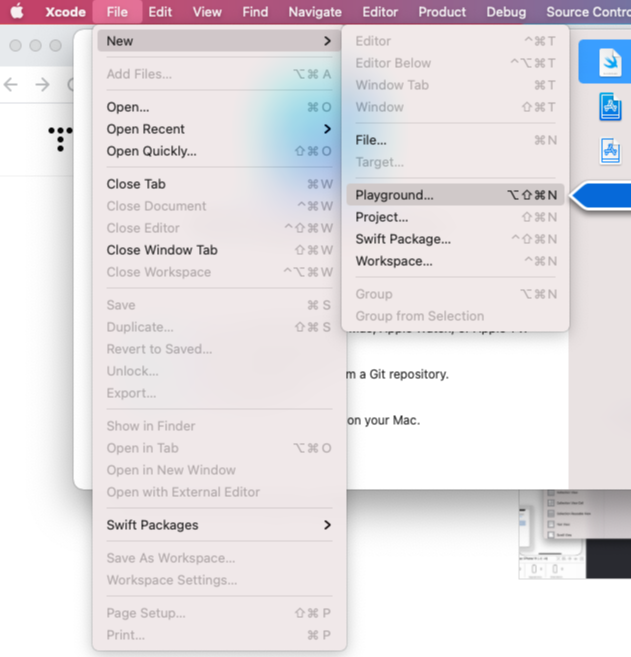Screen dimensions: 631x657
Task: Open the Find menu
Action: point(255,12)
